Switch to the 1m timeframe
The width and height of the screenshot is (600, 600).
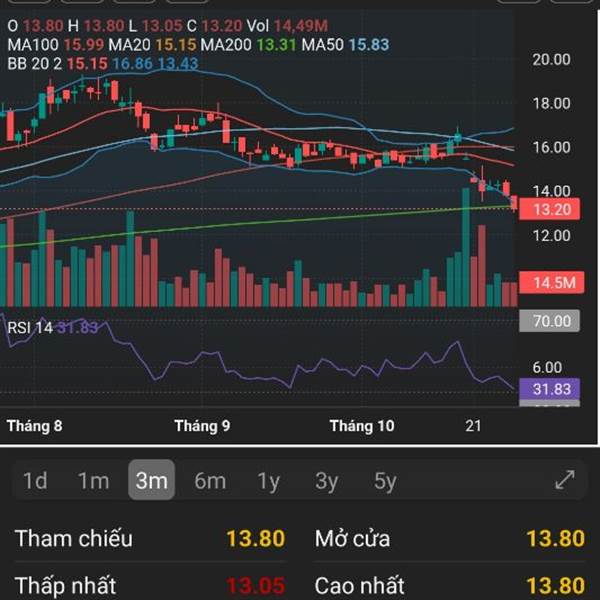[93, 481]
